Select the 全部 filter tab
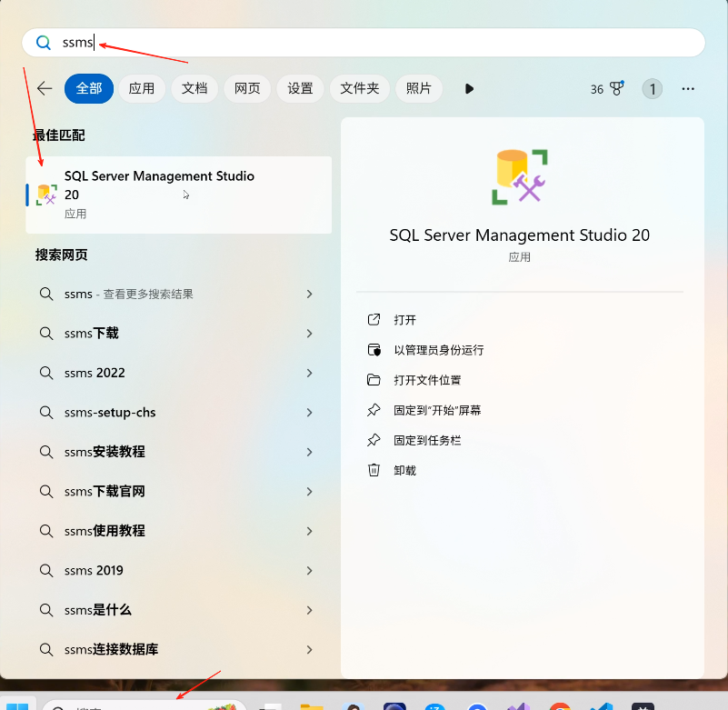728x710 pixels. point(89,88)
